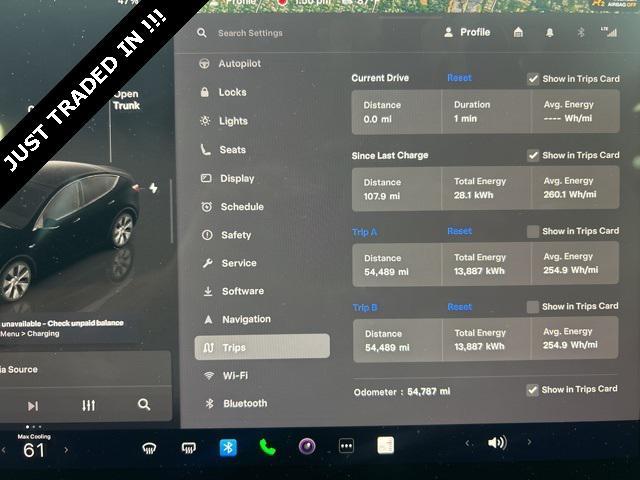Open the notes app icon in bottom bar
This screenshot has width=640, height=480.
click(x=385, y=445)
